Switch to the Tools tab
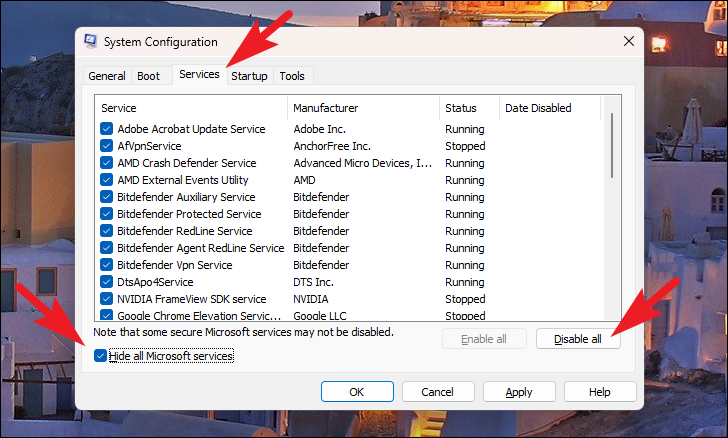 tap(292, 76)
